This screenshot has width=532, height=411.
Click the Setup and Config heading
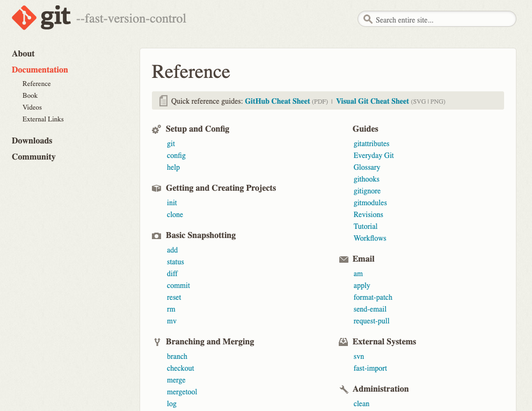198,129
